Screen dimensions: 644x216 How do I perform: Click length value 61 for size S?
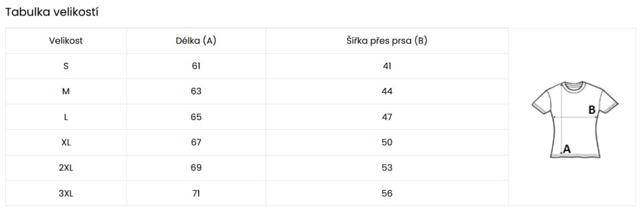(196, 66)
